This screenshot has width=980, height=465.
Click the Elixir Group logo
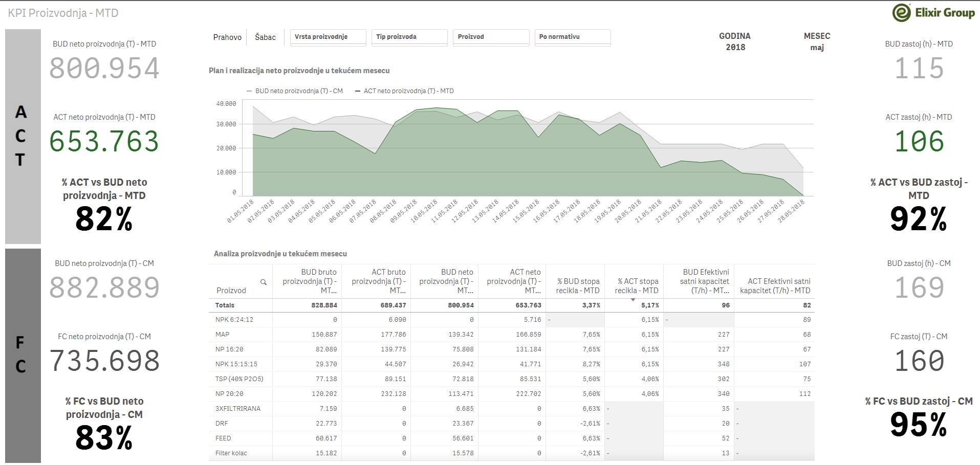pyautogui.click(x=933, y=13)
